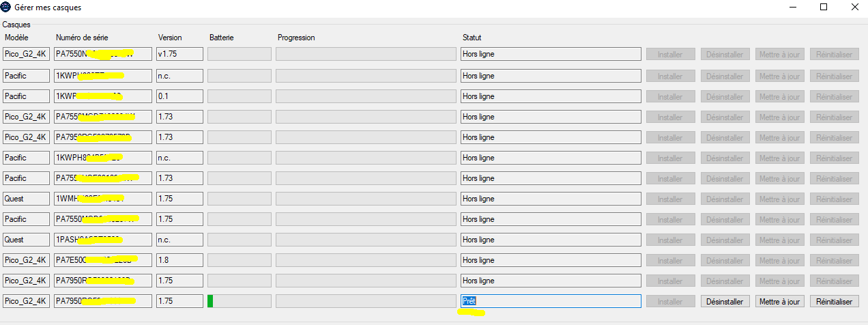Click the 'Version' column header

pyautogui.click(x=170, y=38)
